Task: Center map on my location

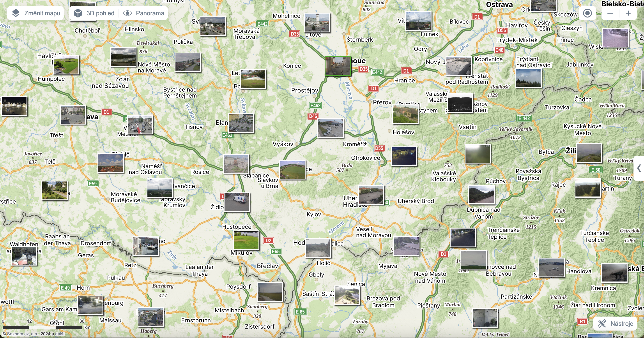Action: tap(587, 13)
